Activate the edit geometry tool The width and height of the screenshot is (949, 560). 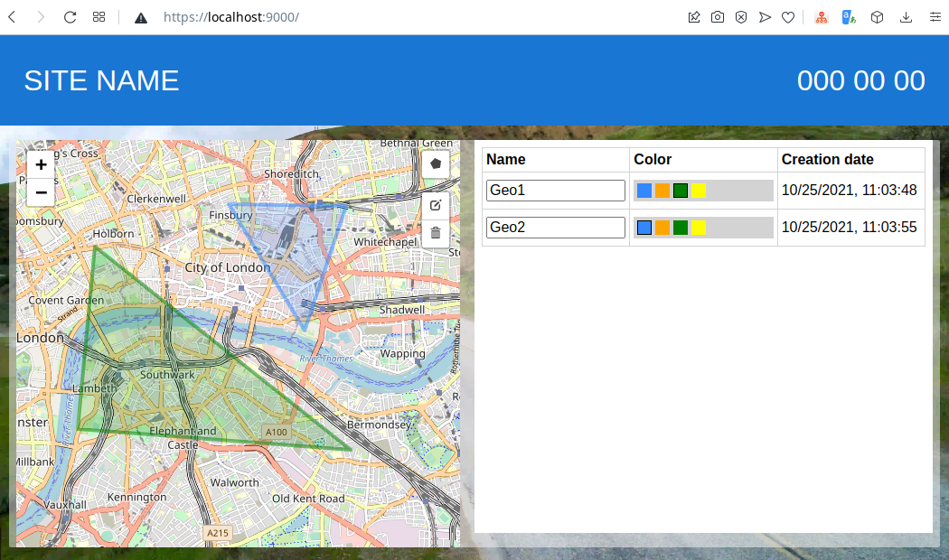[x=435, y=205]
